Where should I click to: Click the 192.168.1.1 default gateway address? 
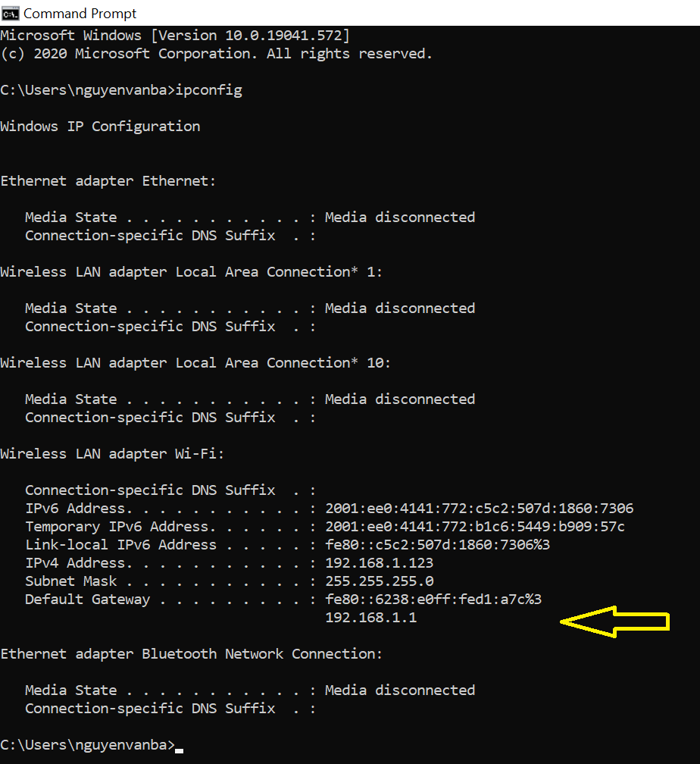point(370,618)
